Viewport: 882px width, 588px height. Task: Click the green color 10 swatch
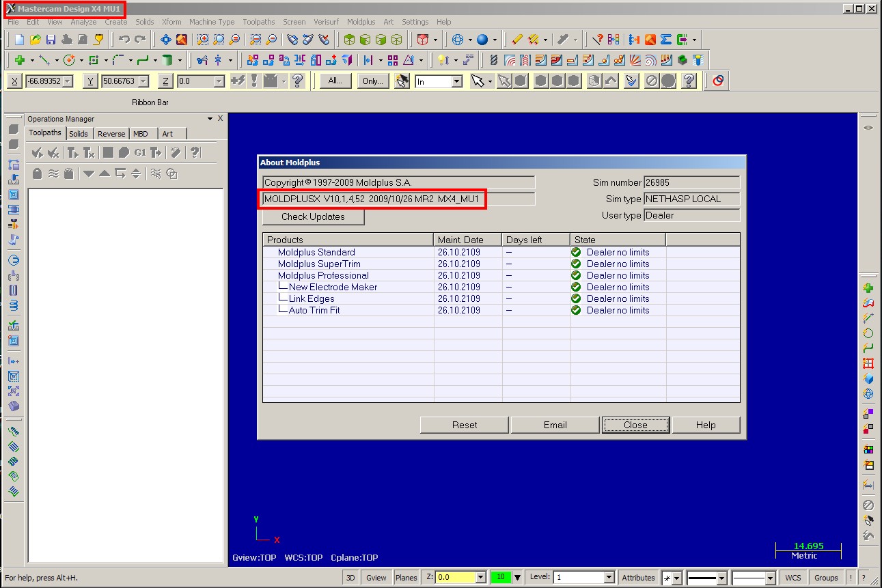click(x=501, y=578)
